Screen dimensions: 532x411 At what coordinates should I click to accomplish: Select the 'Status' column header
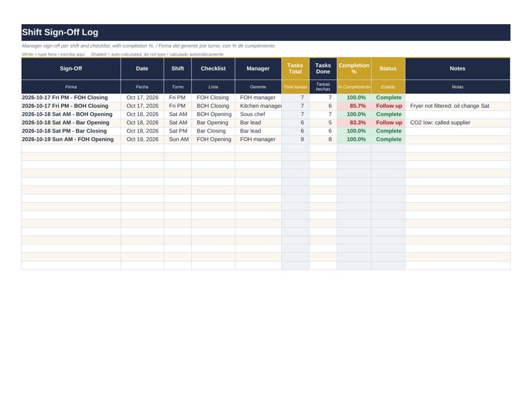(388, 69)
